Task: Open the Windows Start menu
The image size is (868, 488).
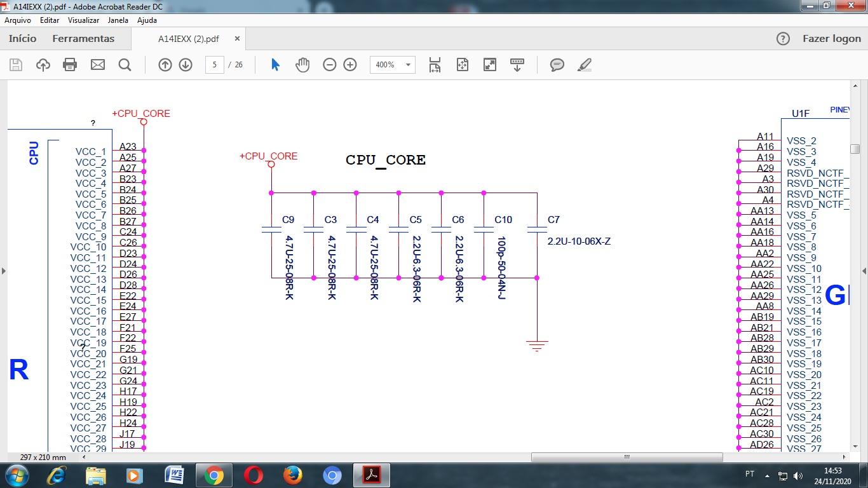Action: (17, 475)
